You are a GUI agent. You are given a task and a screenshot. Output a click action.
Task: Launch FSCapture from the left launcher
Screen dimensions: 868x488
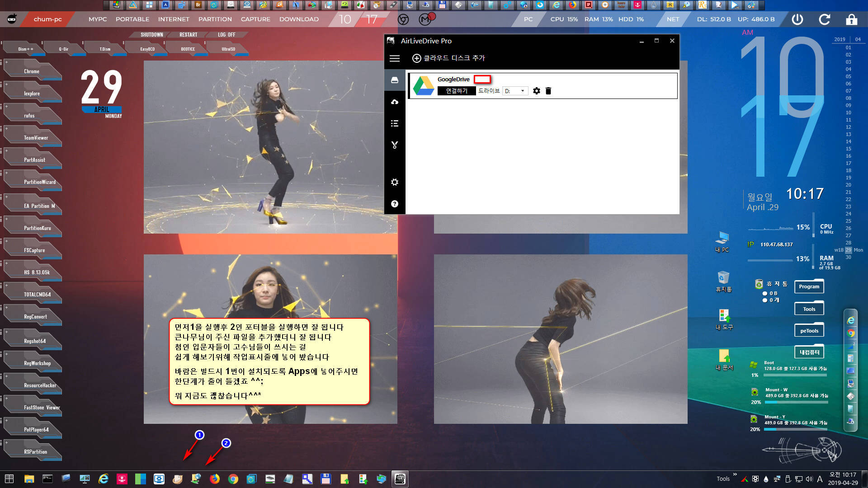[33, 250]
